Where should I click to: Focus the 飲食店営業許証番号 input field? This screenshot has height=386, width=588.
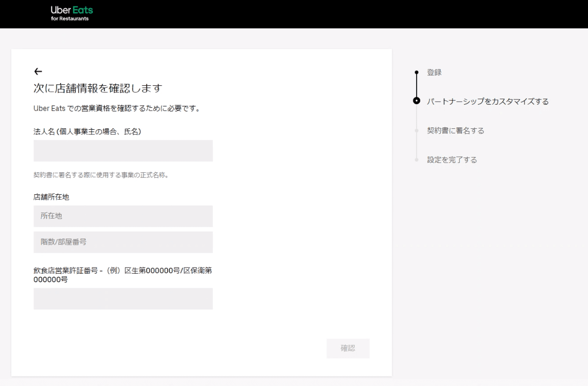[x=123, y=299]
